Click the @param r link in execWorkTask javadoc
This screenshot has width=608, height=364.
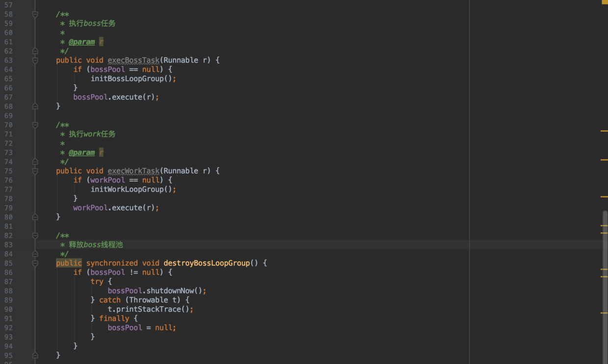81,152
